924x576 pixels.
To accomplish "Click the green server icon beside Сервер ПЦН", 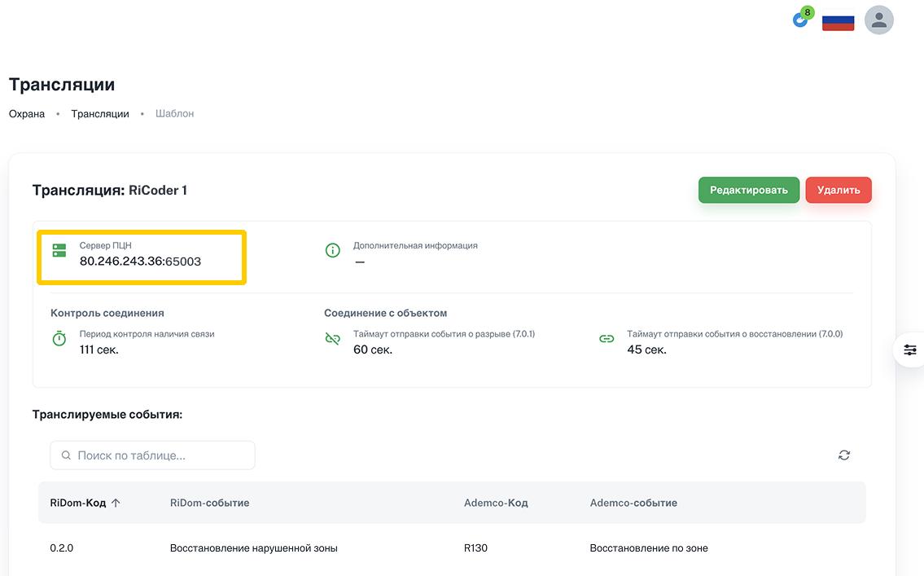I will click(x=59, y=251).
